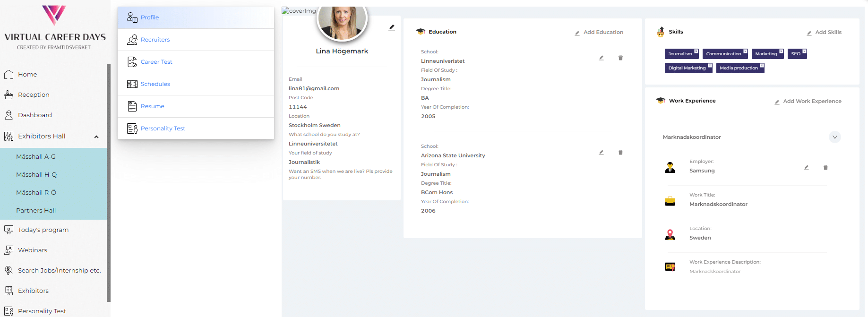Click the pencil icon to edit profile info
The width and height of the screenshot is (868, 317).
392,27
